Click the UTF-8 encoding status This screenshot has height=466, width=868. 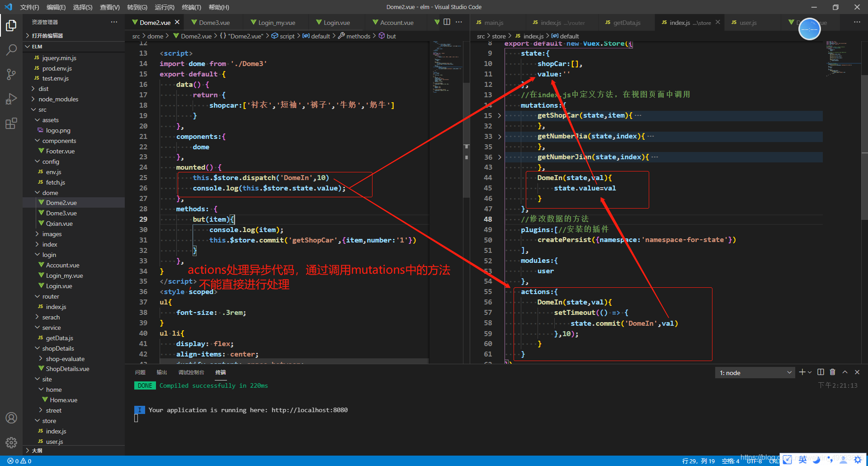click(x=754, y=461)
